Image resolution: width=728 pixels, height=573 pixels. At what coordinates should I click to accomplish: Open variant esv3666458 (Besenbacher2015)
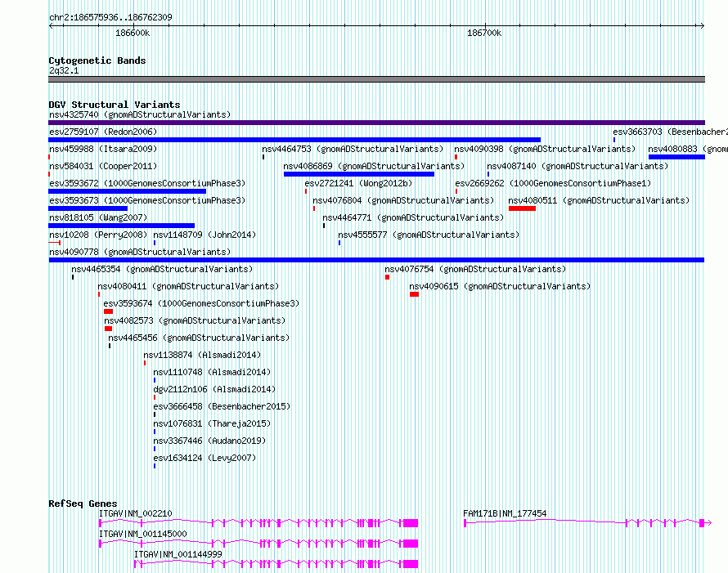tap(222, 406)
